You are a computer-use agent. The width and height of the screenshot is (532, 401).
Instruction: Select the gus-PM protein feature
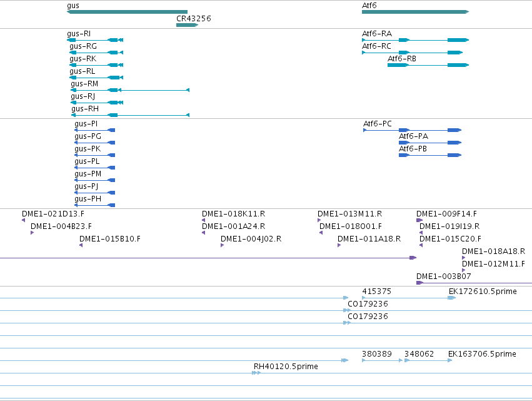click(94, 180)
